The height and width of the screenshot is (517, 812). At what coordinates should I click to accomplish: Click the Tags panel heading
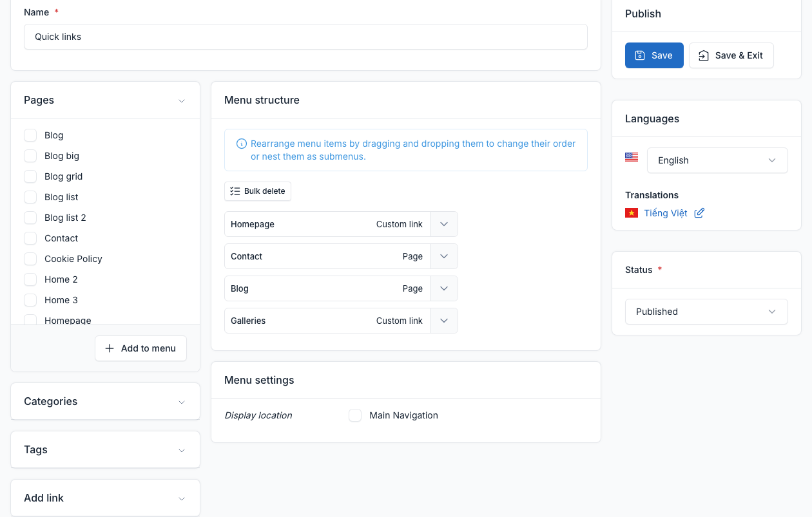35,450
